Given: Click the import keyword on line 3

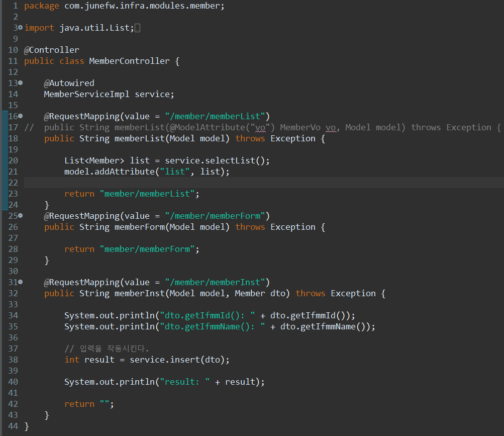Looking at the screenshot, I should pos(39,28).
